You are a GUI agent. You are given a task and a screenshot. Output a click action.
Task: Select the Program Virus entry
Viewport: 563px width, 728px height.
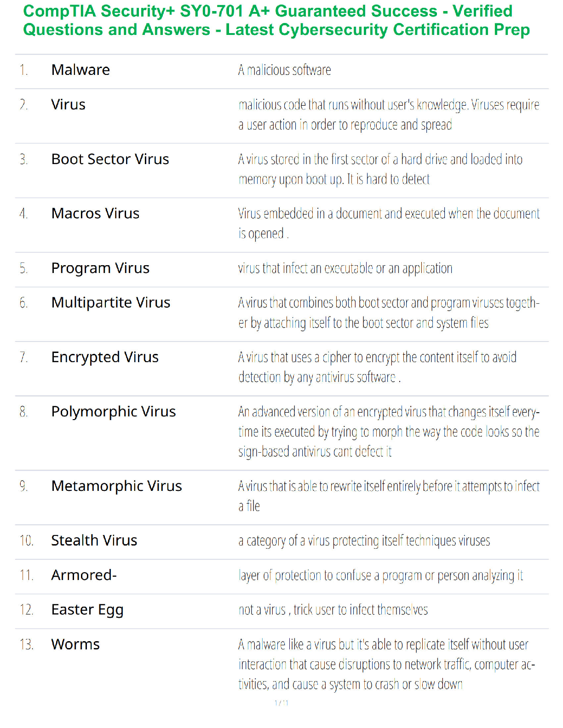point(100,268)
